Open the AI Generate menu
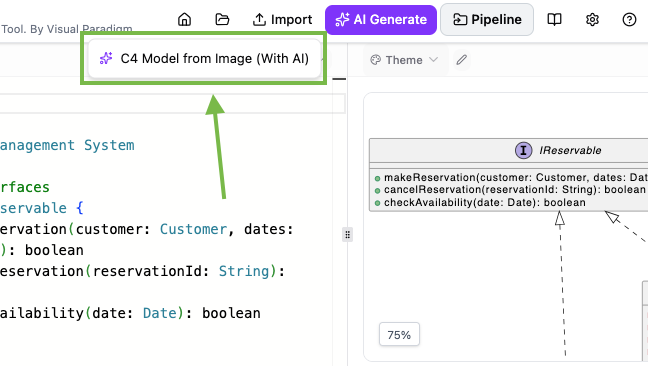The image size is (648, 366). tap(381, 19)
